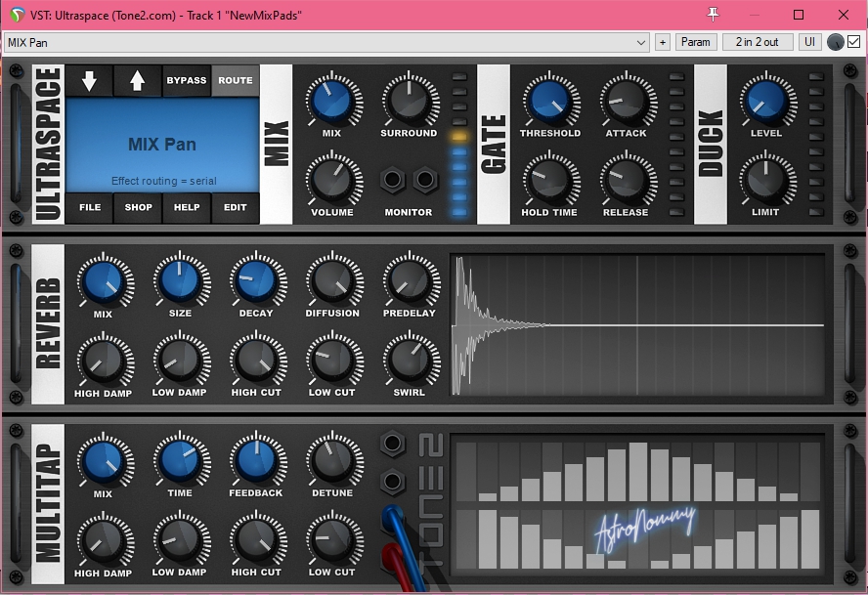The width and height of the screenshot is (868, 595).
Task: Click the reverb LOW DAMP knob
Action: point(180,361)
